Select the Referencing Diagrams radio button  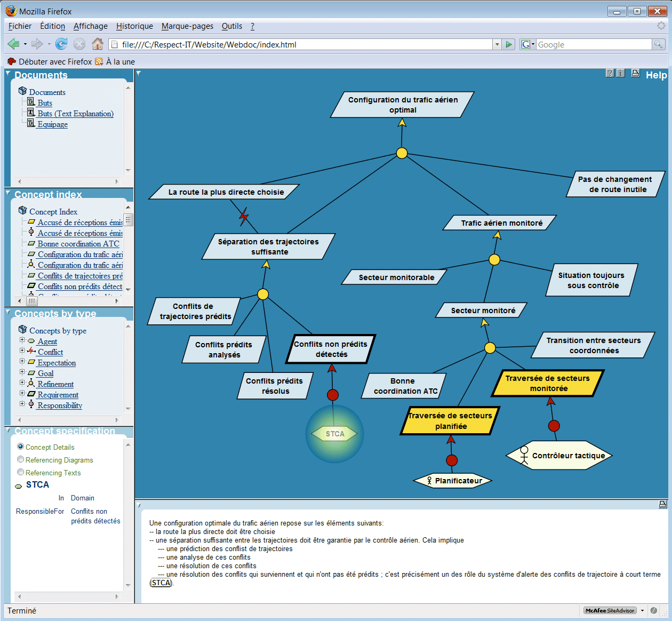20,459
